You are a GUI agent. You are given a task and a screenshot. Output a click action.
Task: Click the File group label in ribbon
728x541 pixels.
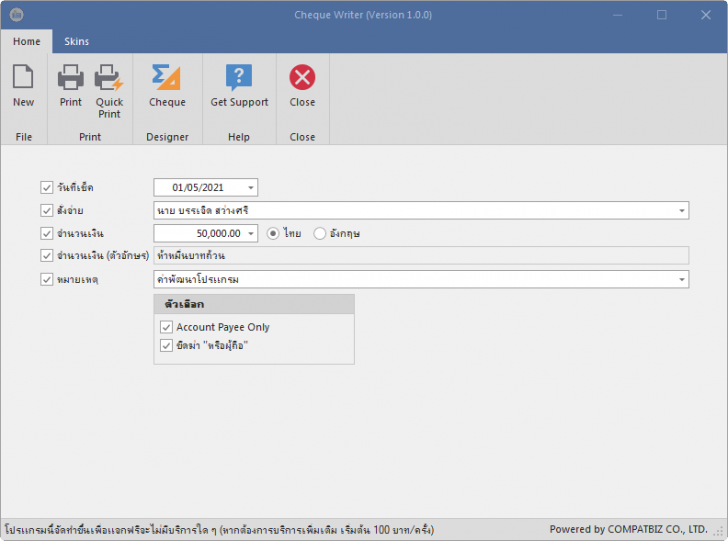pyautogui.click(x=24, y=137)
